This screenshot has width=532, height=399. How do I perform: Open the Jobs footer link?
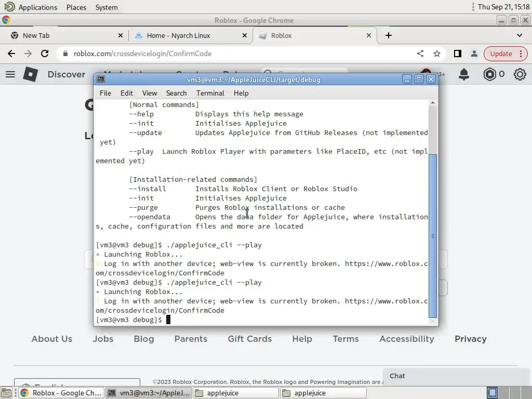pyautogui.click(x=103, y=339)
